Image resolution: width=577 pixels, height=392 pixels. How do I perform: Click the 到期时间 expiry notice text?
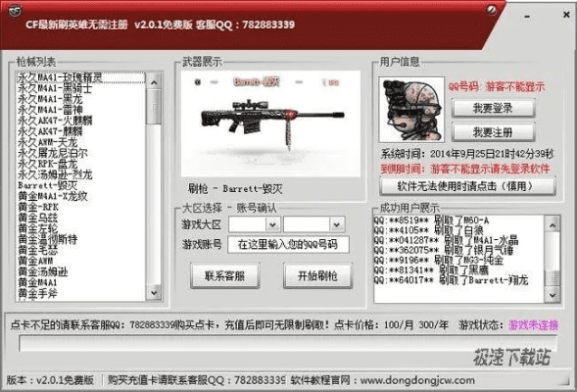coord(465,169)
